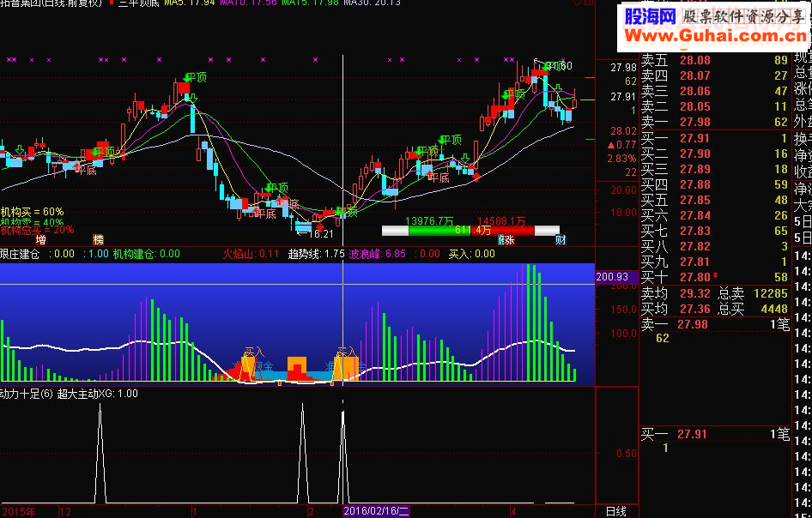Click the 0.50 axis label in the bottom panel
Image resolution: width=812 pixels, height=518 pixels.
(627, 454)
